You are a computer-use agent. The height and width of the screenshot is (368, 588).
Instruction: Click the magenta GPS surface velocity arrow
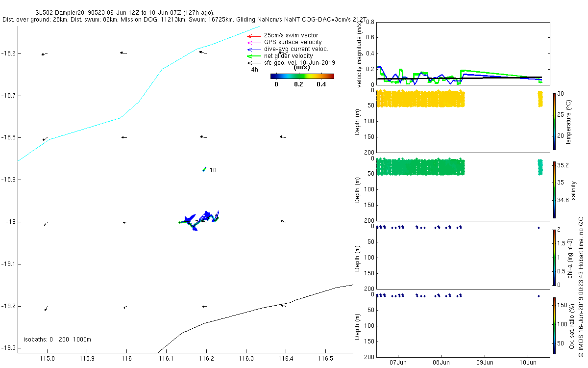pyautogui.click(x=253, y=43)
